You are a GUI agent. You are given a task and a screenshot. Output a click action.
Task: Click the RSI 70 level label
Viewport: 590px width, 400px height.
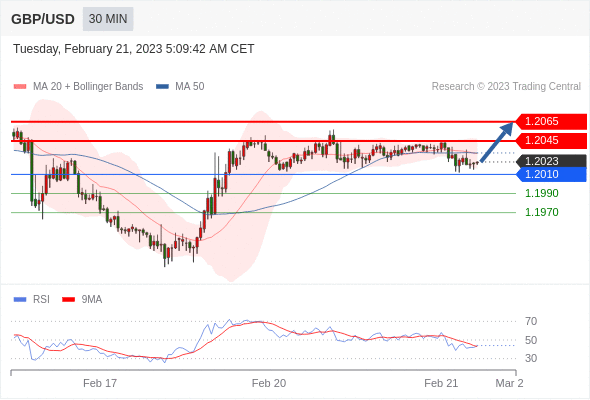tap(531, 321)
